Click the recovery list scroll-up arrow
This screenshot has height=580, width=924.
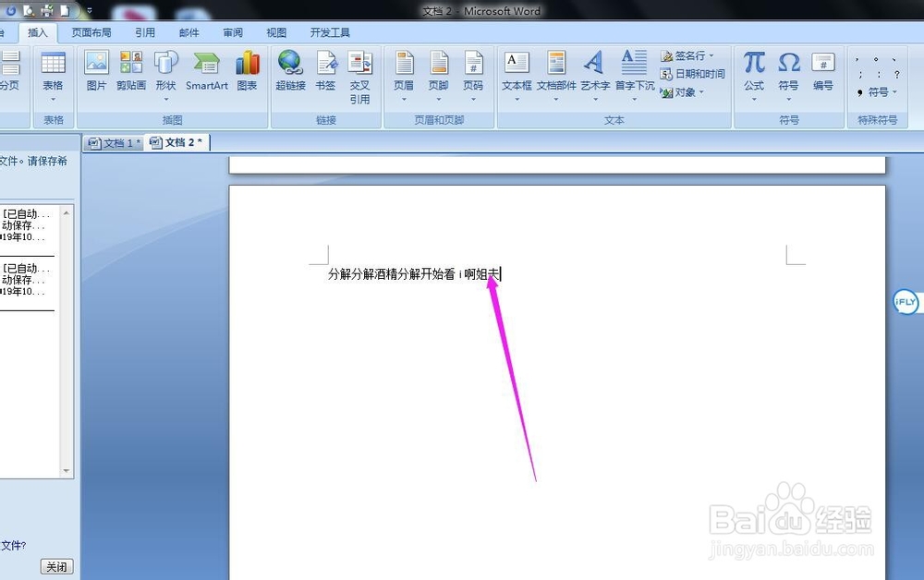66,212
